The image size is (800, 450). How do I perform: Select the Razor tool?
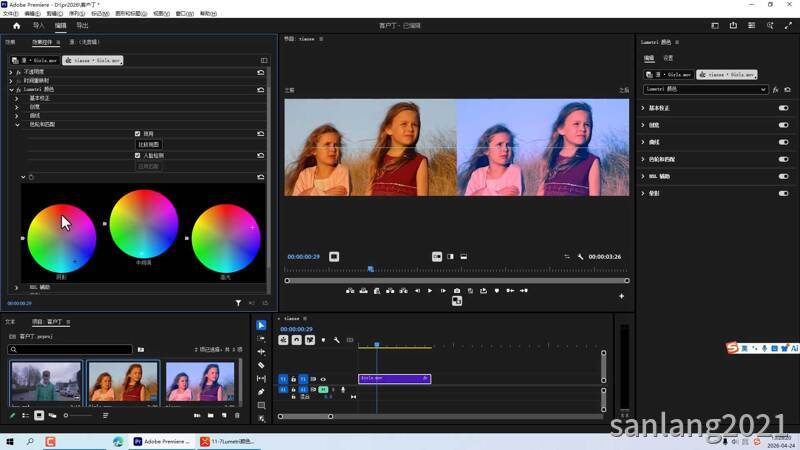[261, 365]
